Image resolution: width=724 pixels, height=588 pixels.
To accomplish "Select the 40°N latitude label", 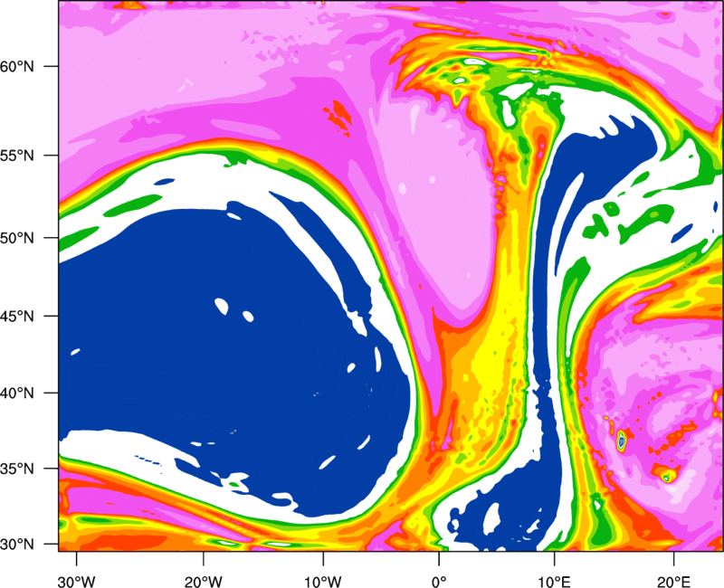I will pos(17,394).
